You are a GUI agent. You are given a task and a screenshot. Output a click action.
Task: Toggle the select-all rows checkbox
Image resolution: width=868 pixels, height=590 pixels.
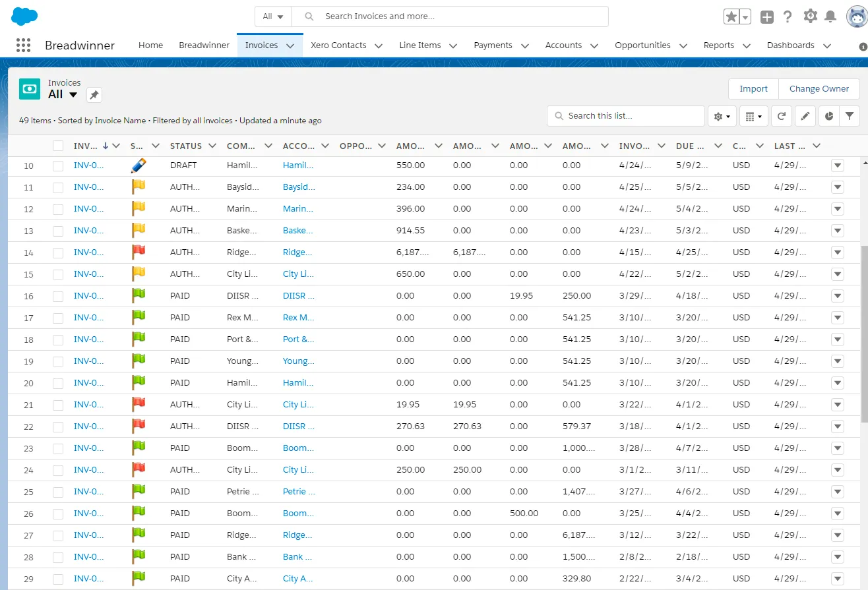point(58,146)
